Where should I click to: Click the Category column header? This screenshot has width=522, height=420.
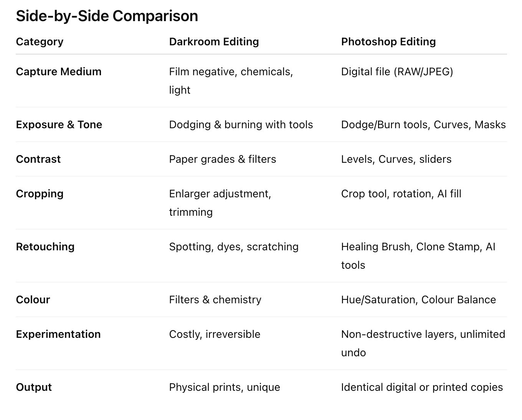tap(40, 41)
